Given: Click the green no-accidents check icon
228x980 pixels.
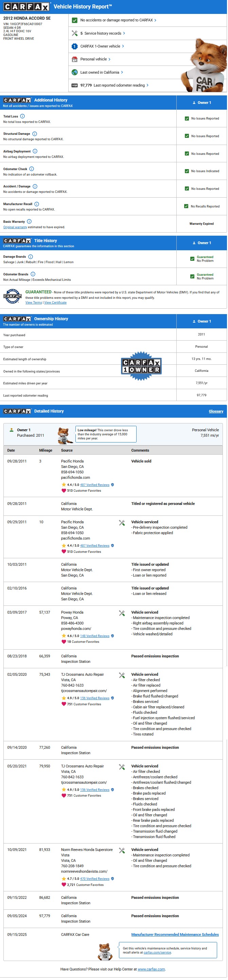Looking at the screenshot, I should [x=75, y=20].
